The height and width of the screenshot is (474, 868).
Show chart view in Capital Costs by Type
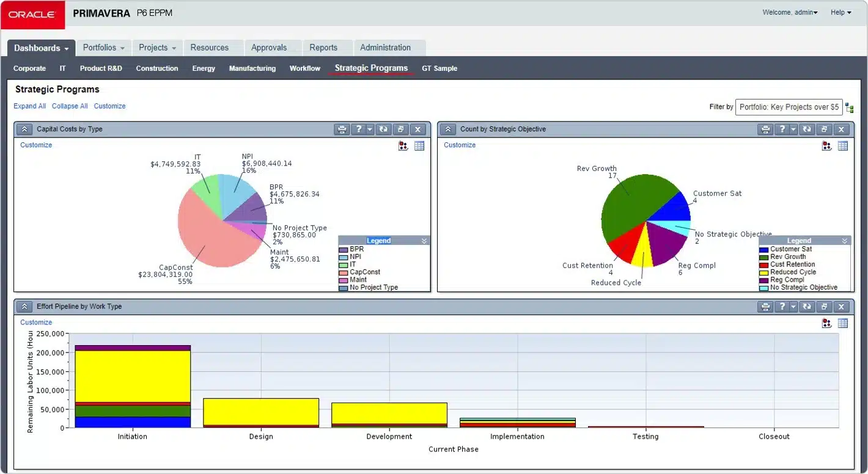point(403,146)
